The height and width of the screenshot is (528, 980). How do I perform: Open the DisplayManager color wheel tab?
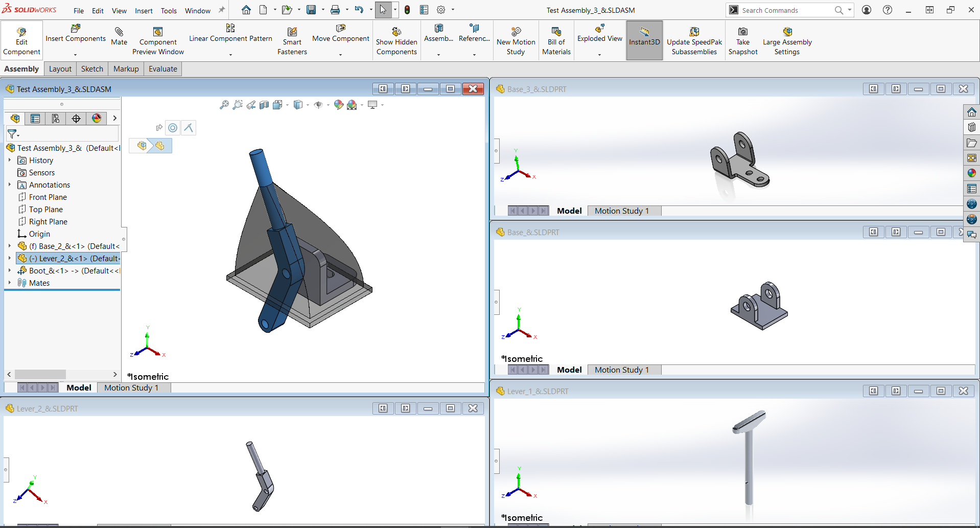pyautogui.click(x=97, y=119)
